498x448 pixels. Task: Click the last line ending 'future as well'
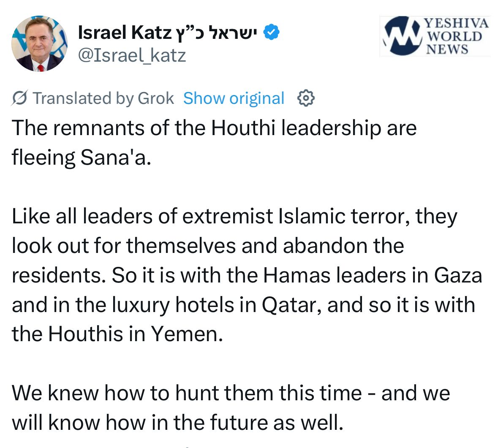(x=177, y=423)
